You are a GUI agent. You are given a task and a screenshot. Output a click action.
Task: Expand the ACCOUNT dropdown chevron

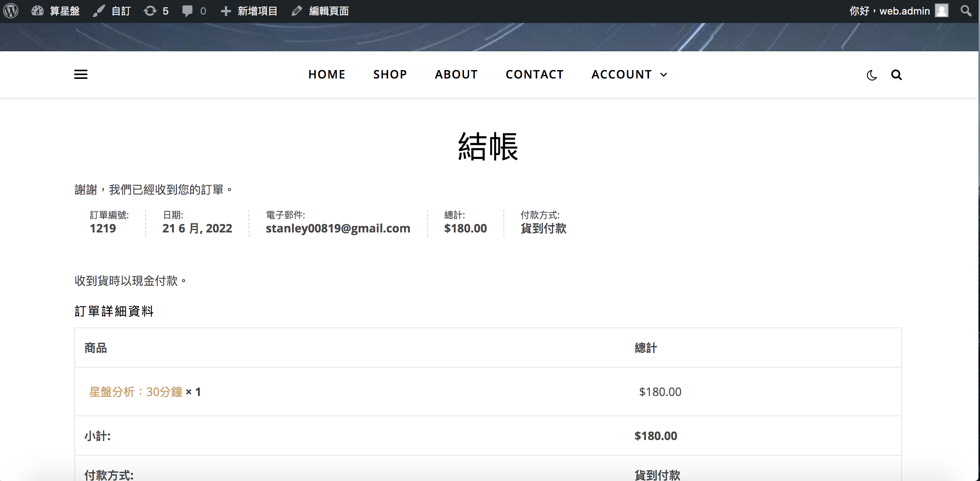click(x=664, y=75)
